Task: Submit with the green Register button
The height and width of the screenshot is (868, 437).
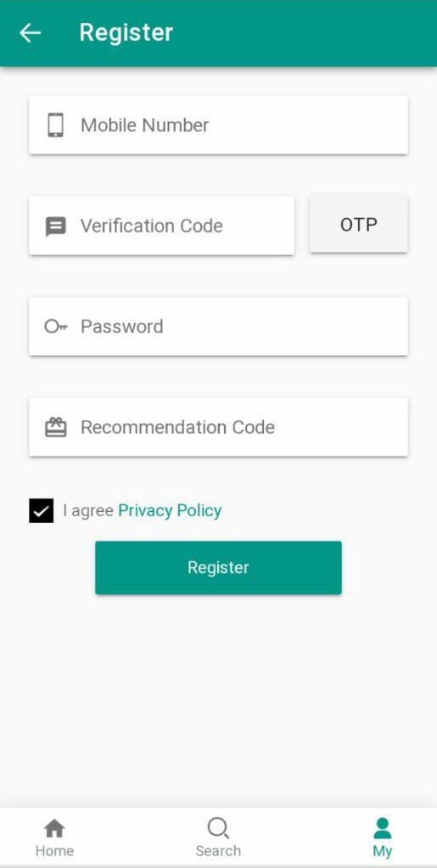Action: point(218,568)
